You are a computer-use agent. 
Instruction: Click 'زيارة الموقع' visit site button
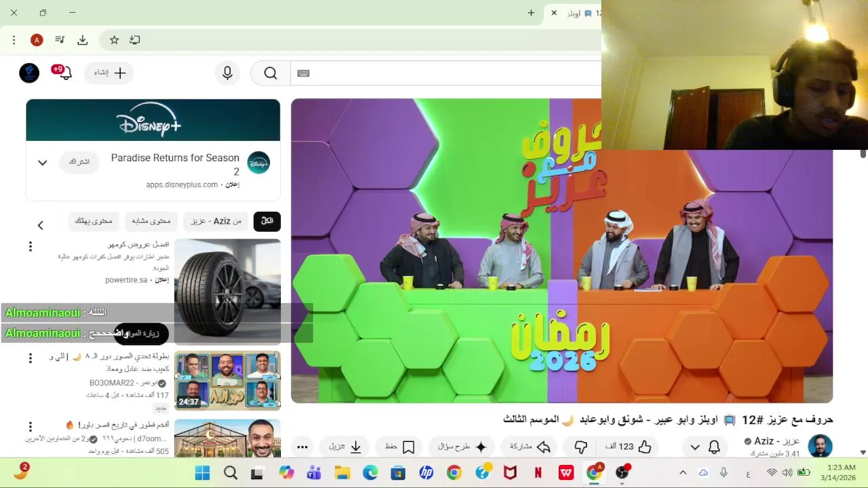tap(141, 333)
